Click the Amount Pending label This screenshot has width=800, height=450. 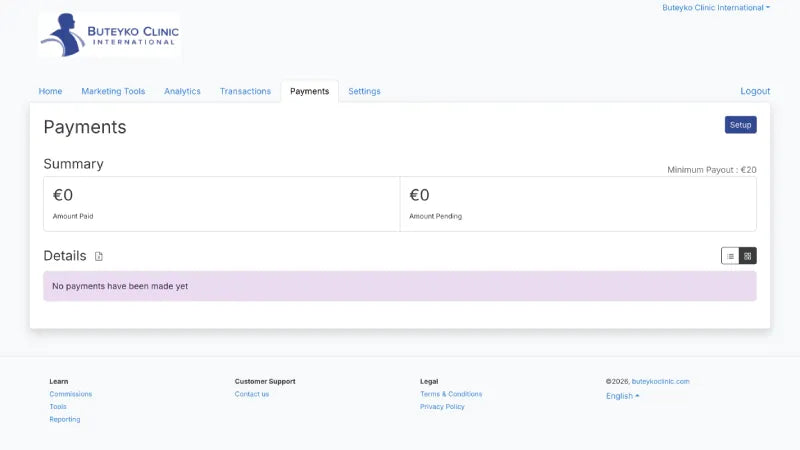(x=436, y=216)
